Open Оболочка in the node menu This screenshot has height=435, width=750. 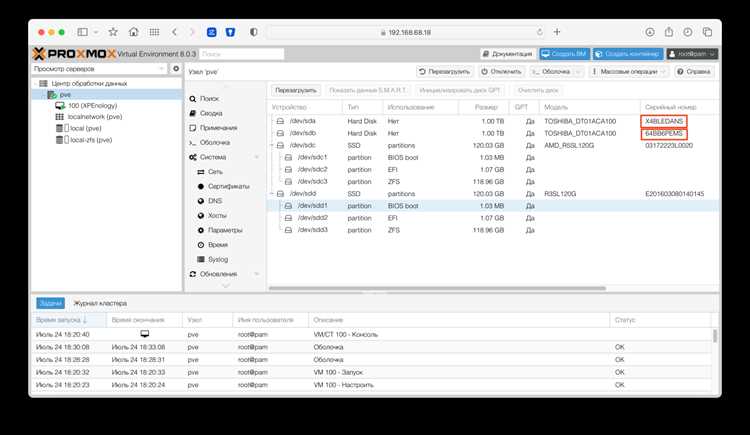pyautogui.click(x=214, y=143)
